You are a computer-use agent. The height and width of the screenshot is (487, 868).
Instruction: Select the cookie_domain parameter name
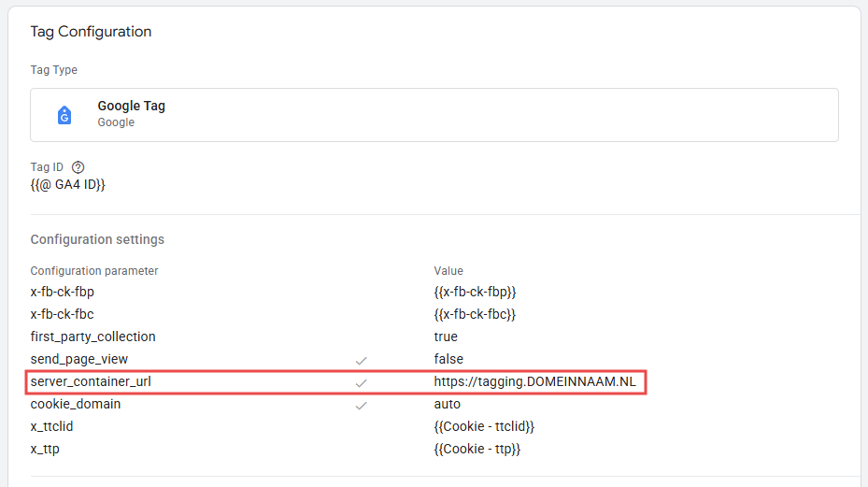coord(76,404)
